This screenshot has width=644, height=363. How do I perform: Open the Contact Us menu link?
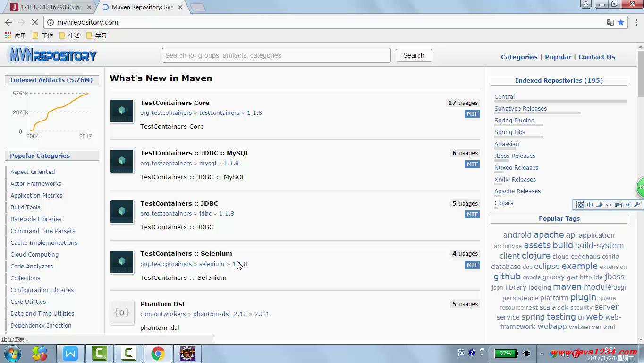point(597,57)
